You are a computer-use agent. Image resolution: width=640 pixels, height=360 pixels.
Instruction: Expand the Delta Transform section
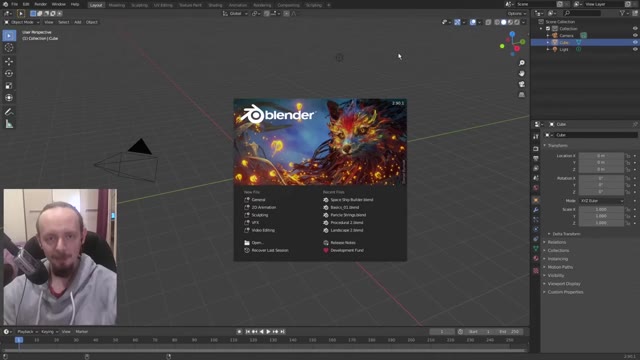(566, 234)
